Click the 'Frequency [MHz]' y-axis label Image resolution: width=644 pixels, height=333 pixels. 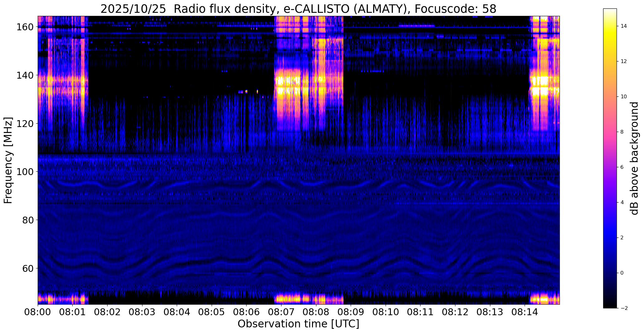click(x=8, y=160)
